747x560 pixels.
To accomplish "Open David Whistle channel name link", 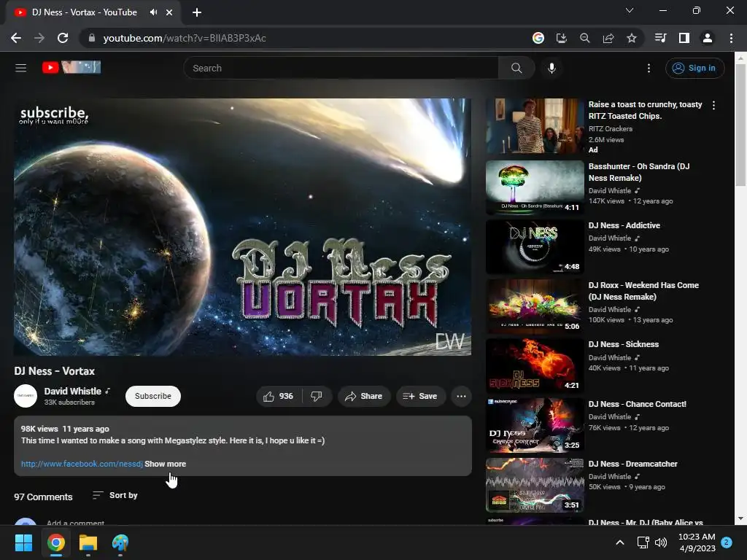I will 73,391.
